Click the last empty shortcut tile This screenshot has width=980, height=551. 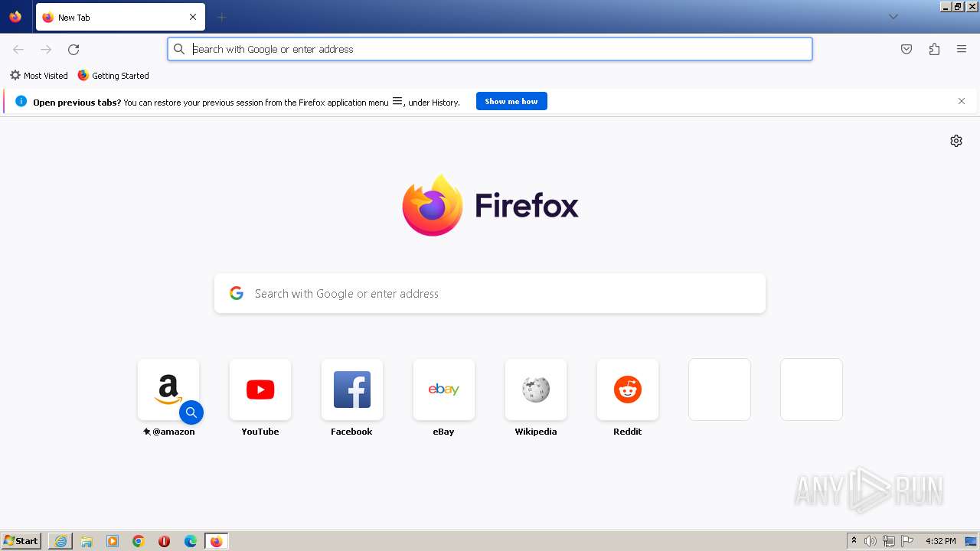click(x=812, y=390)
